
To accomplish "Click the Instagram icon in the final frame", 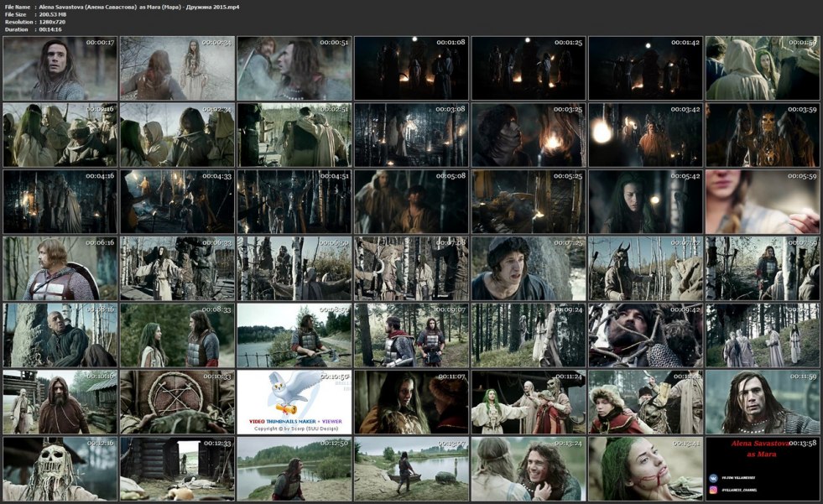I will pyautogui.click(x=711, y=489).
